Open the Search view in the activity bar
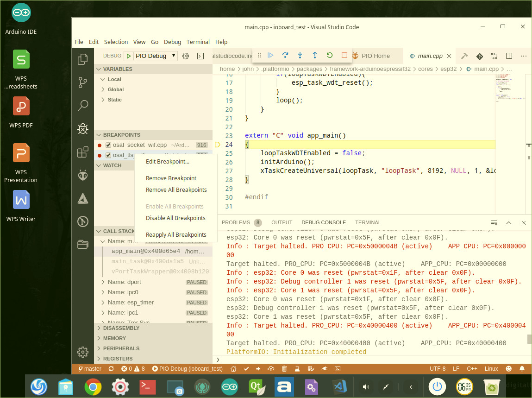The image size is (532, 398). point(83,106)
